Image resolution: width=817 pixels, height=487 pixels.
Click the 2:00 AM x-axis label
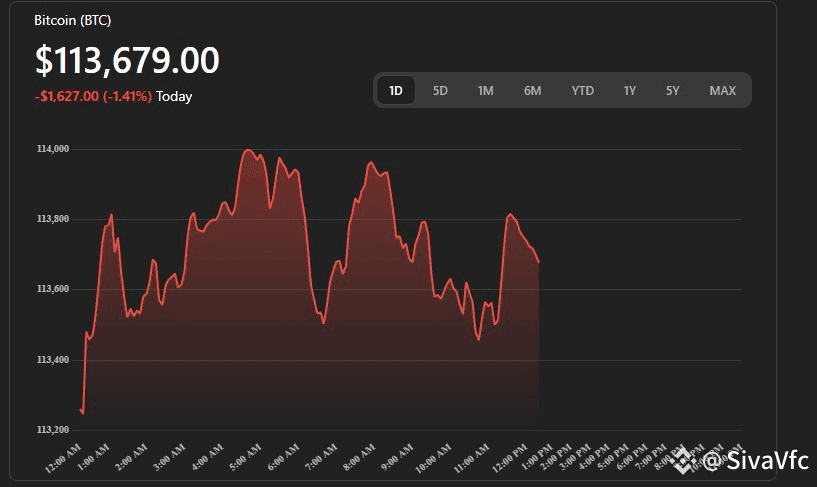click(132, 457)
